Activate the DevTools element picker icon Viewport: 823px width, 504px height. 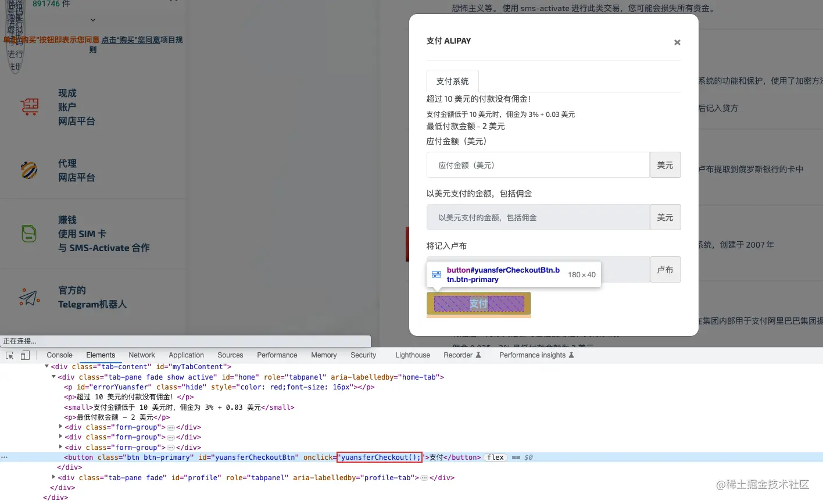click(10, 355)
